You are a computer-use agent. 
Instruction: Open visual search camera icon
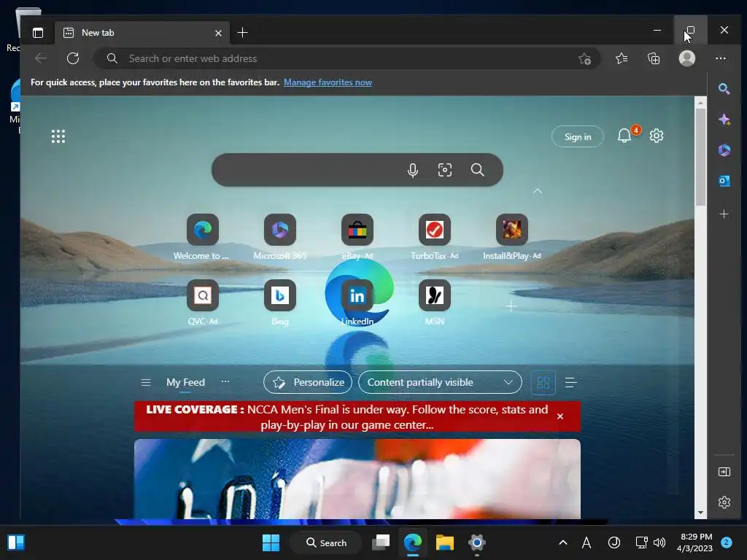point(445,170)
